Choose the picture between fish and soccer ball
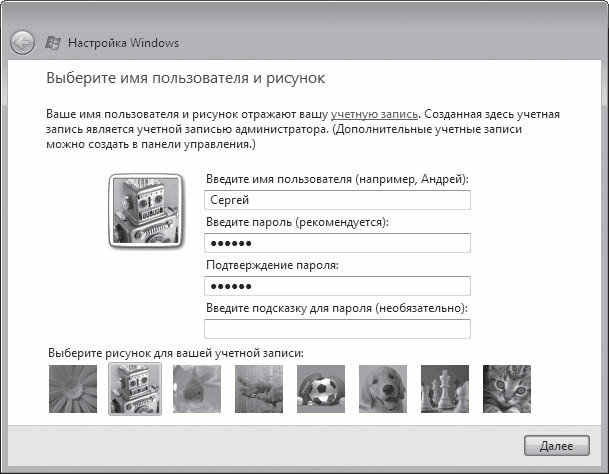 pos(259,388)
